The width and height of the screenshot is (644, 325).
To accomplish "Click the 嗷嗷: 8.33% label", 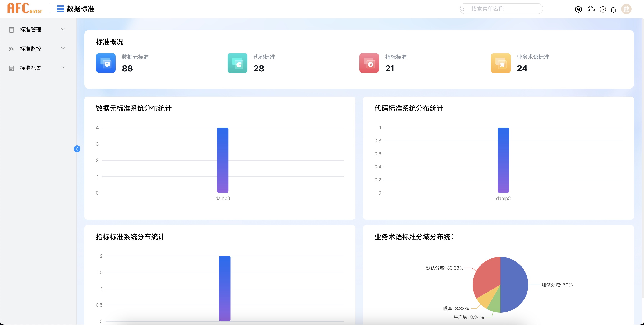I will point(456,308).
